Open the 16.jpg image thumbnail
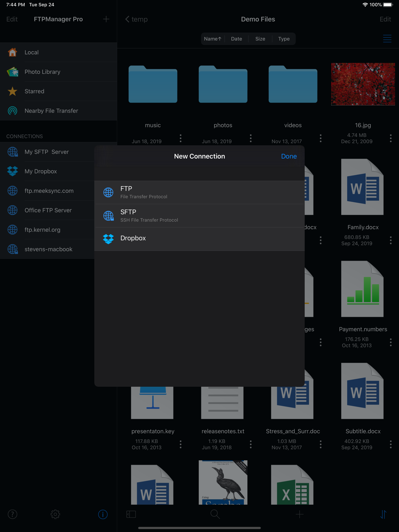Screen dimensions: 399x532 coord(363,84)
